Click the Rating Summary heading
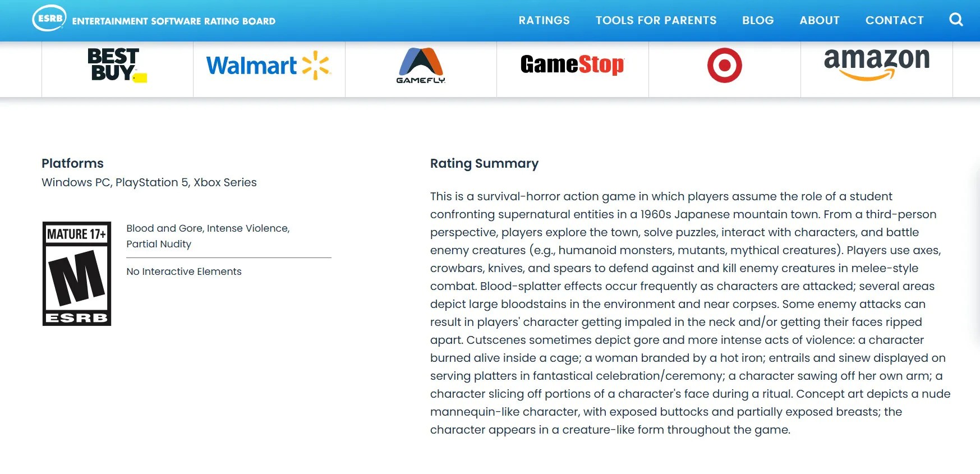The image size is (980, 474). coord(484,163)
